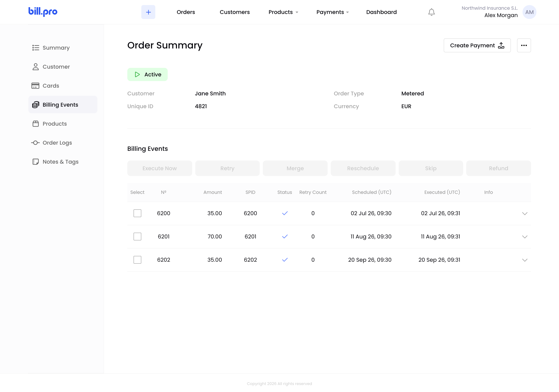Image resolution: width=559 pixels, height=392 pixels.
Task: Click the status checkmark for event 6201
Action: click(285, 237)
